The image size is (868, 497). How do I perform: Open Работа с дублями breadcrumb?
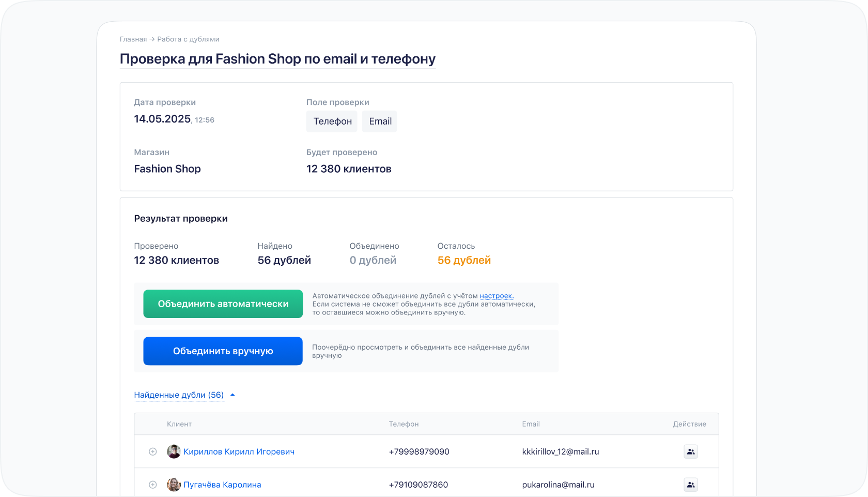[188, 39]
